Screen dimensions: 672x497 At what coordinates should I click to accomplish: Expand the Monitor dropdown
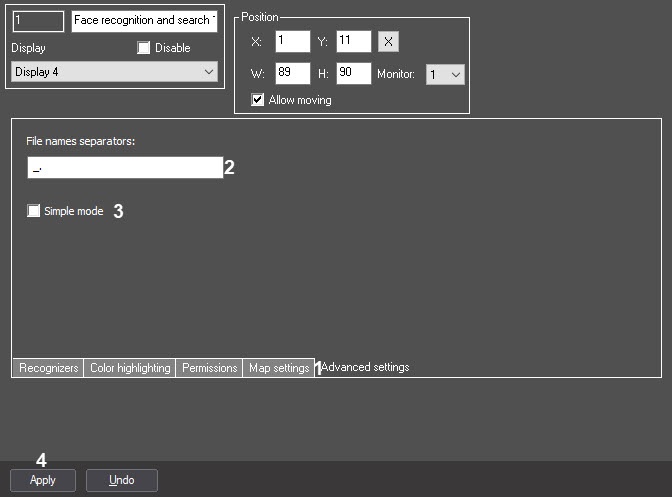click(x=445, y=75)
